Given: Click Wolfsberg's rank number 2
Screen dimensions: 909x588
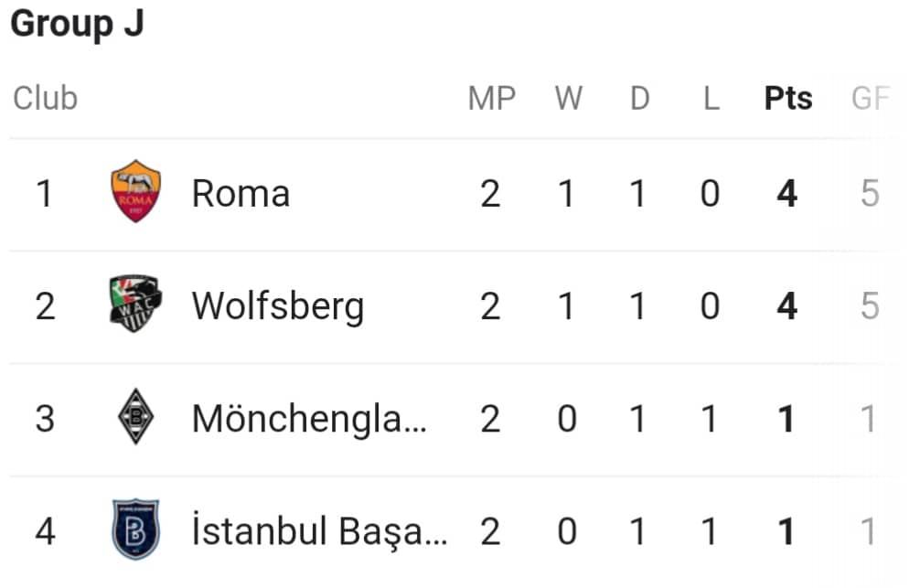Looking at the screenshot, I should [45, 306].
